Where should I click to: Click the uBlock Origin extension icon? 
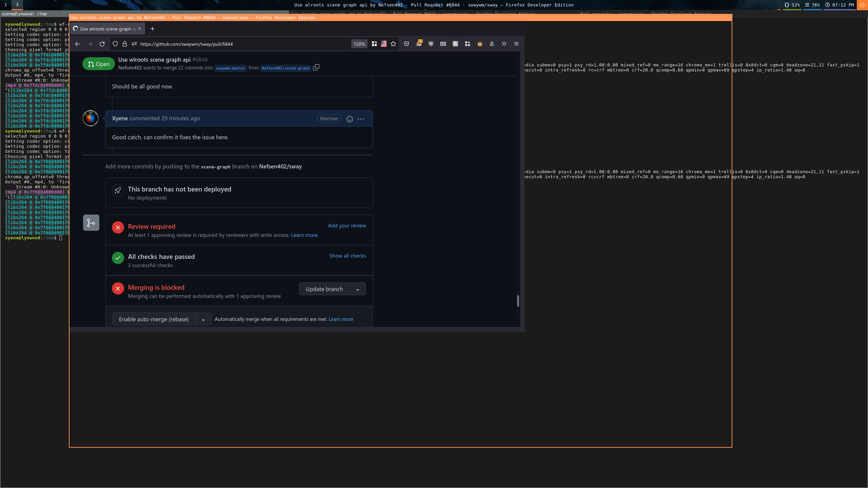431,44
